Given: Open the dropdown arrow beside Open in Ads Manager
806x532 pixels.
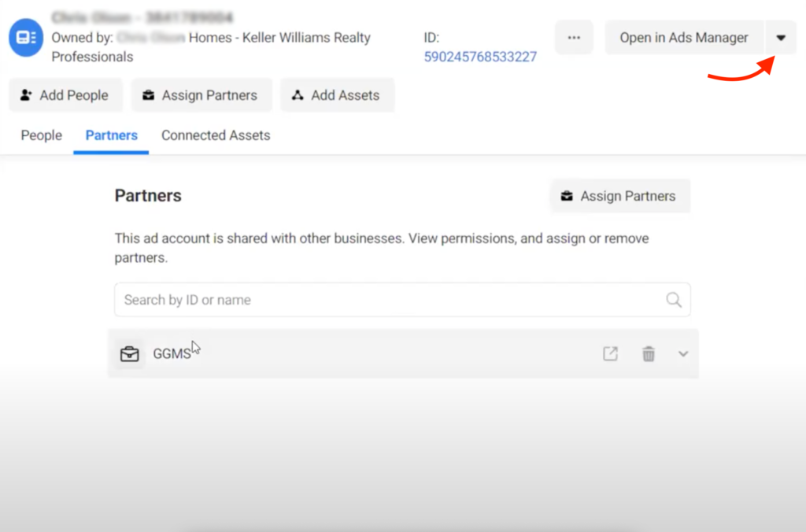Looking at the screenshot, I should point(781,38).
